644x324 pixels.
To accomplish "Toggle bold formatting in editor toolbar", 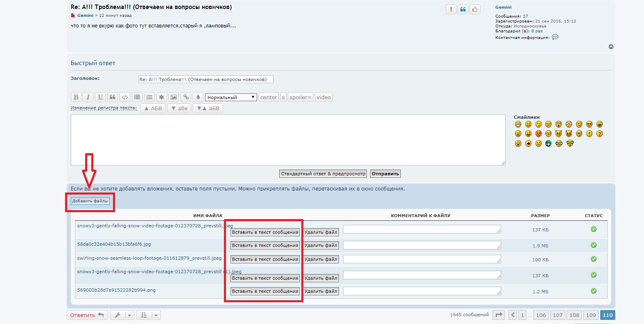I will 76,97.
